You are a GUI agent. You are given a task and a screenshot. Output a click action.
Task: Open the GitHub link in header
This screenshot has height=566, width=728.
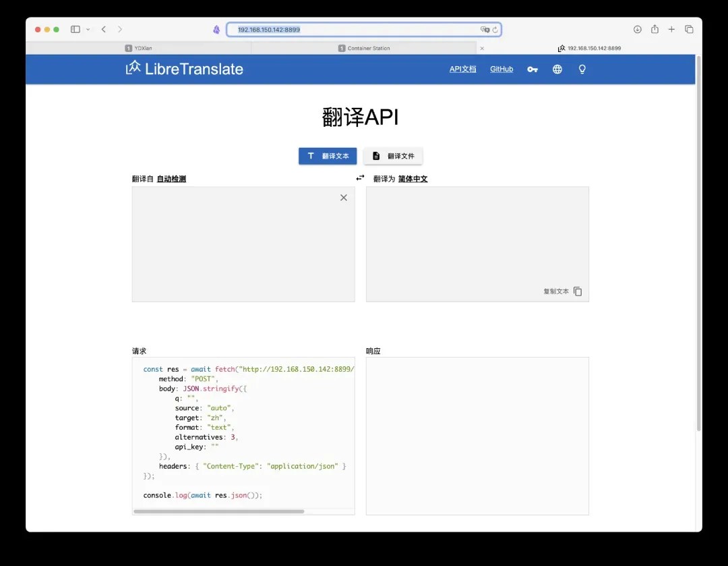502,69
